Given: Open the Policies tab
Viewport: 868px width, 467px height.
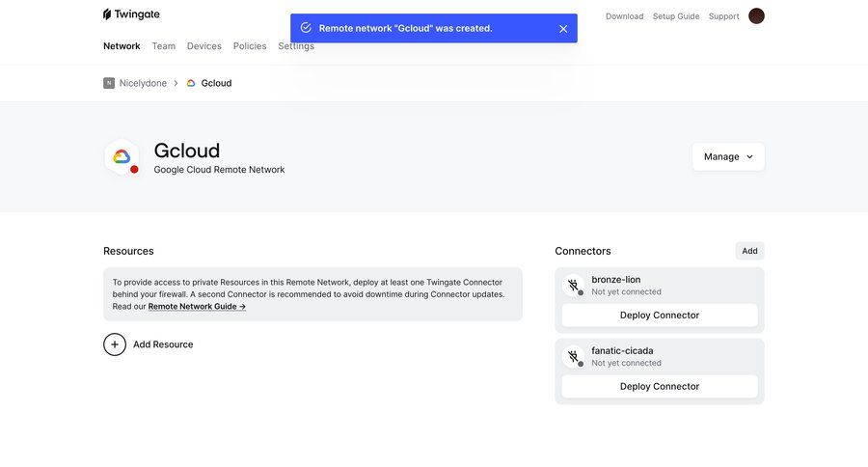Looking at the screenshot, I should click(x=250, y=46).
